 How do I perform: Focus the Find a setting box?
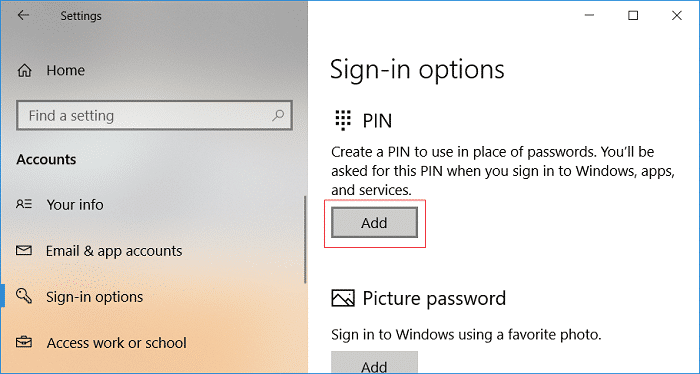pos(154,116)
